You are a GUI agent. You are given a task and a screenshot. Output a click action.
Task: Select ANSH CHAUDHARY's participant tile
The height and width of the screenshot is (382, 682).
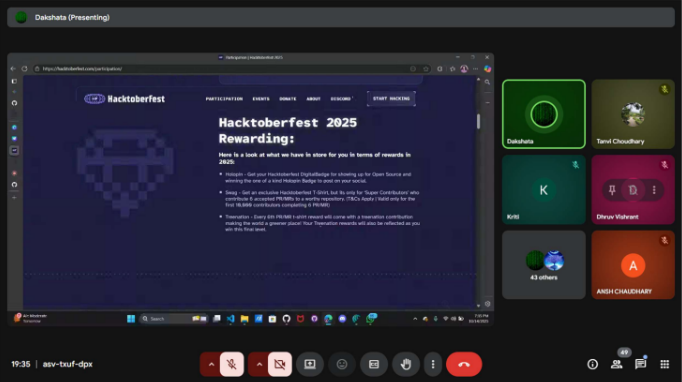(x=633, y=265)
